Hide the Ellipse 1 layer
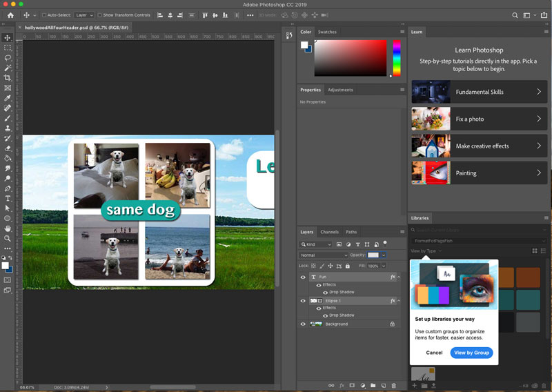Image resolution: width=552 pixels, height=392 pixels. (x=303, y=301)
